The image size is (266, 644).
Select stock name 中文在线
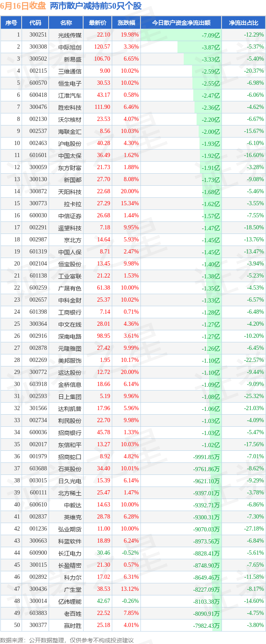click(70, 324)
